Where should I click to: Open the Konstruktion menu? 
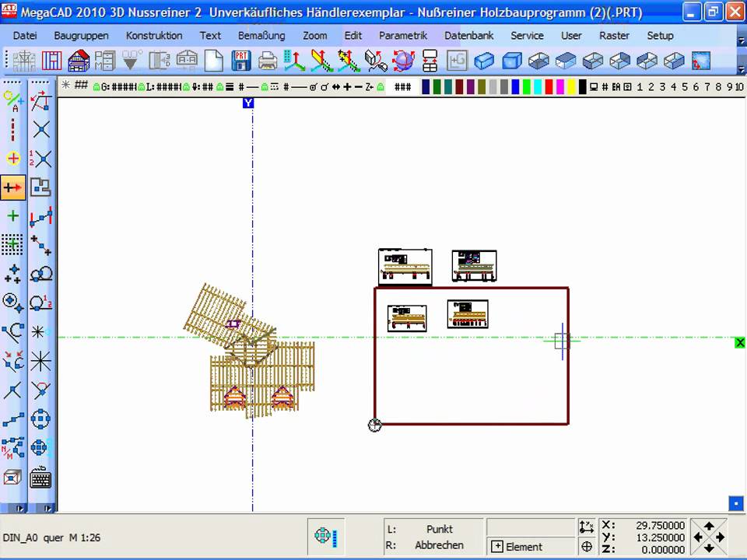pyautogui.click(x=154, y=36)
